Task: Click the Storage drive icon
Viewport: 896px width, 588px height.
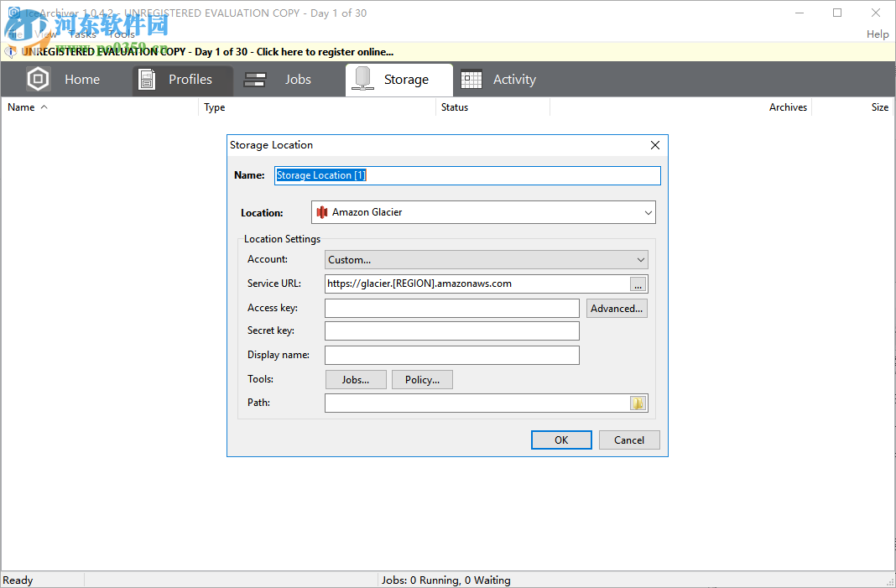Action: tap(362, 78)
